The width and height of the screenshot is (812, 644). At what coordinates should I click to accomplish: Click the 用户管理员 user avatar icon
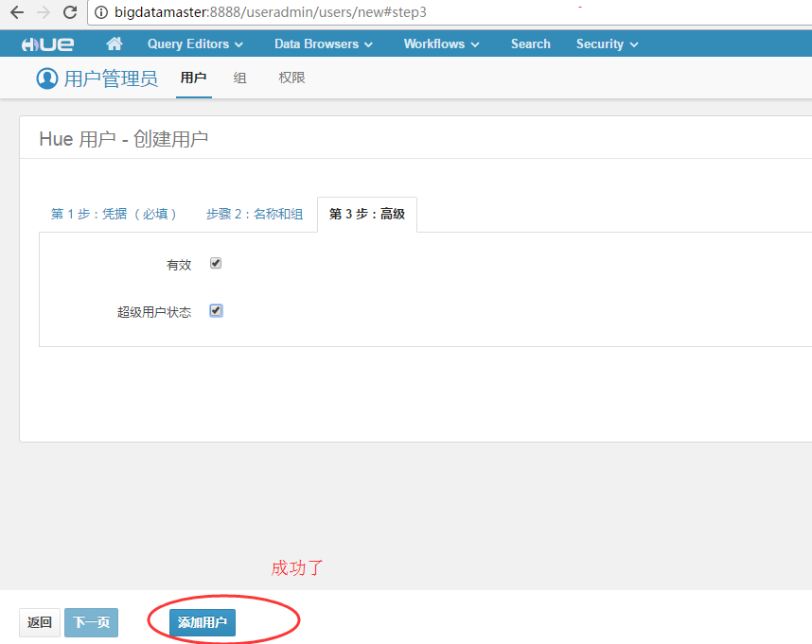tap(47, 78)
